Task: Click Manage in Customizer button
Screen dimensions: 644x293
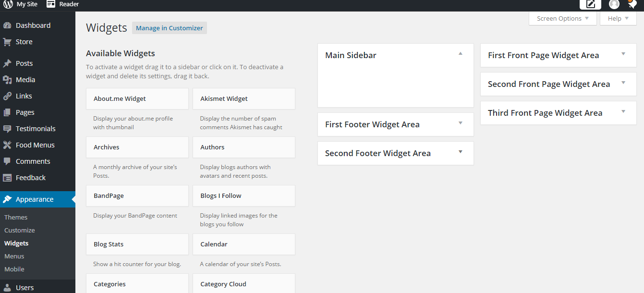Action: (170, 28)
